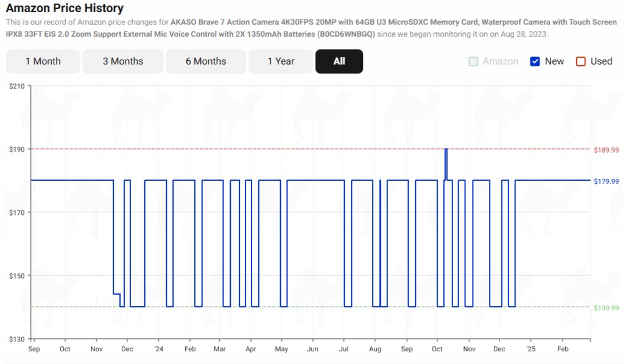Click the $210 y-axis label

16,86
